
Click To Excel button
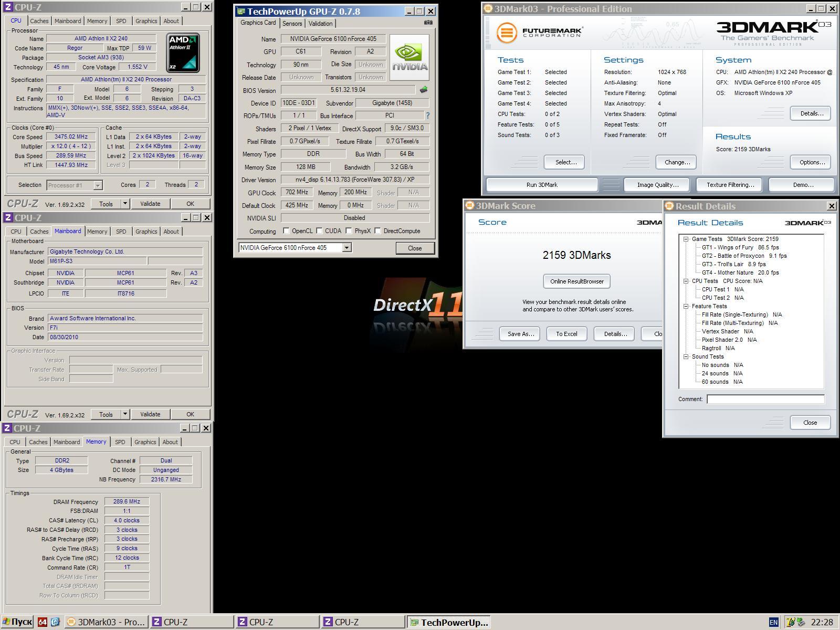coord(566,334)
